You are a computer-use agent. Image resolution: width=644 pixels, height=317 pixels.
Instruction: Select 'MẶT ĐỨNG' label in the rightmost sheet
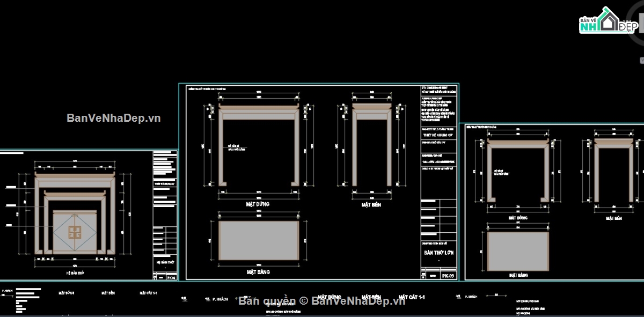click(x=517, y=218)
